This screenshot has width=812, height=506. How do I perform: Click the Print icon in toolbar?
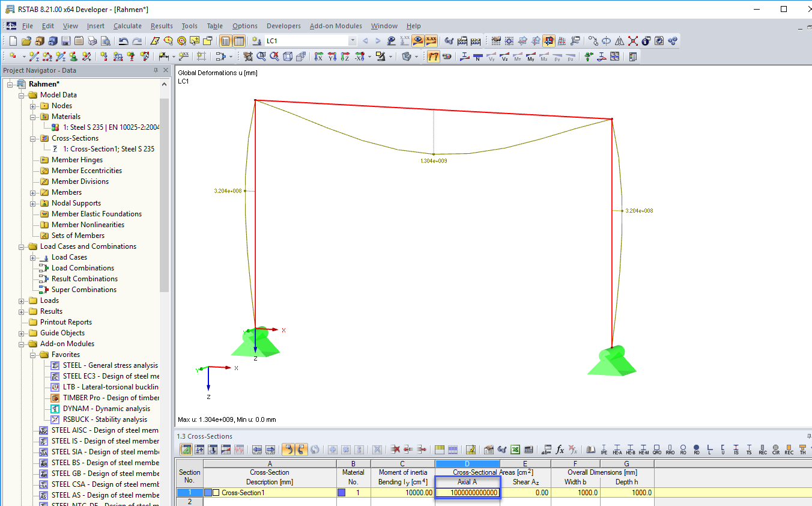click(x=92, y=41)
